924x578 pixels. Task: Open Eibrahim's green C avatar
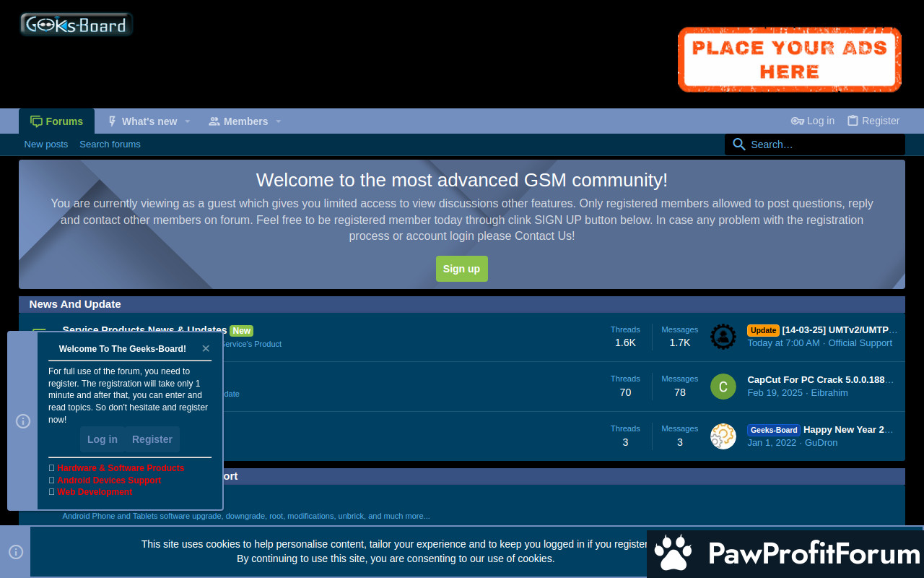pyautogui.click(x=723, y=387)
